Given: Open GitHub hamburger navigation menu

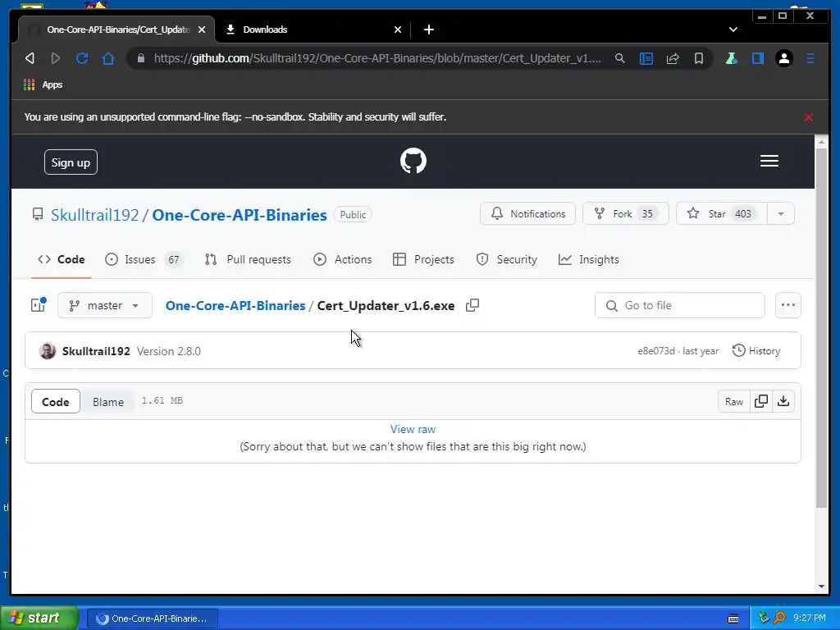Looking at the screenshot, I should (x=769, y=161).
